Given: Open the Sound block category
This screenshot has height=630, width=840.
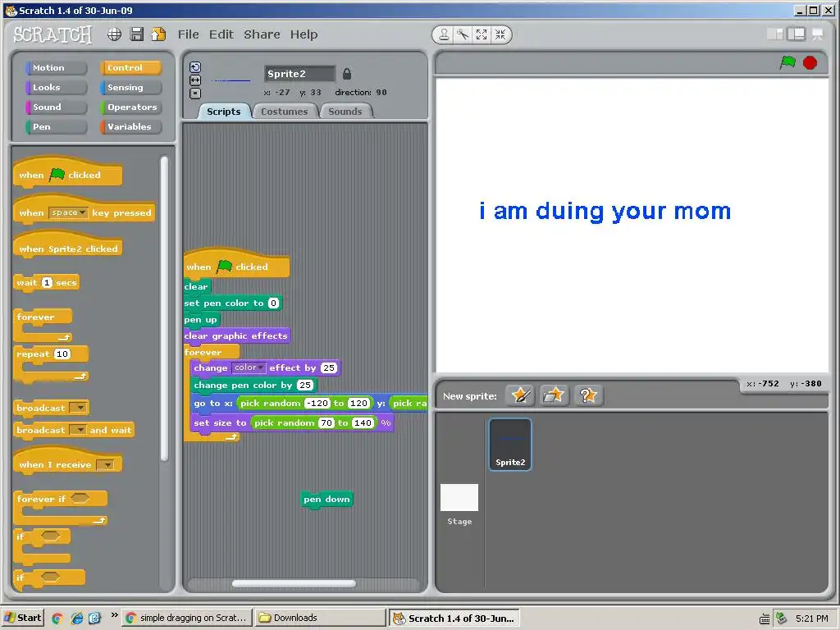Looking at the screenshot, I should [56, 107].
